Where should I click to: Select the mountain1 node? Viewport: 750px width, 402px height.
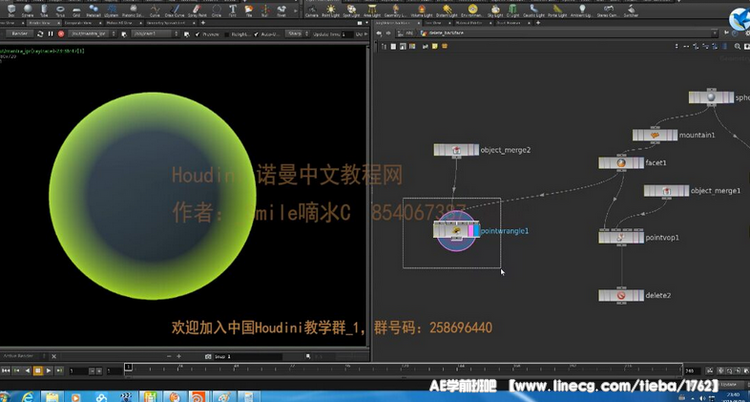coord(655,135)
